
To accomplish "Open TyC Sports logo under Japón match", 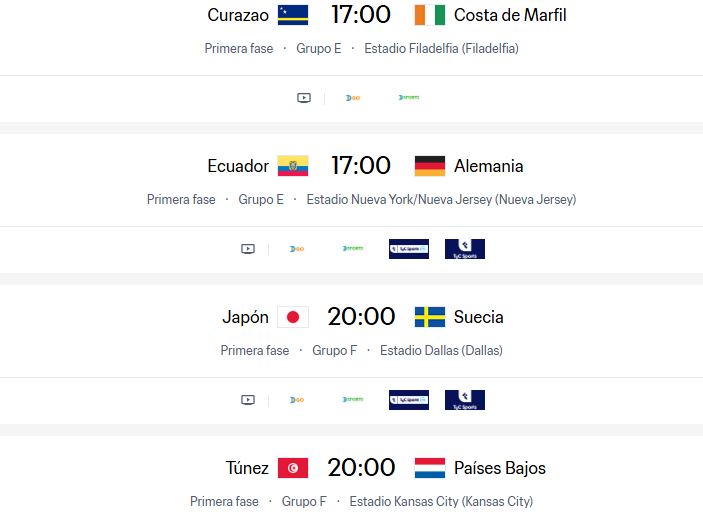I will [465, 400].
